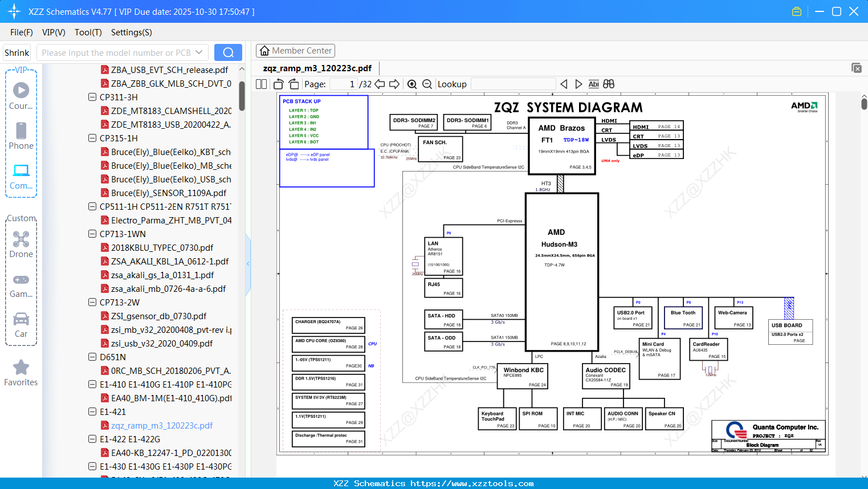868x489 pixels.
Task: Collapse the E1-421 tree node
Action: pos(92,411)
